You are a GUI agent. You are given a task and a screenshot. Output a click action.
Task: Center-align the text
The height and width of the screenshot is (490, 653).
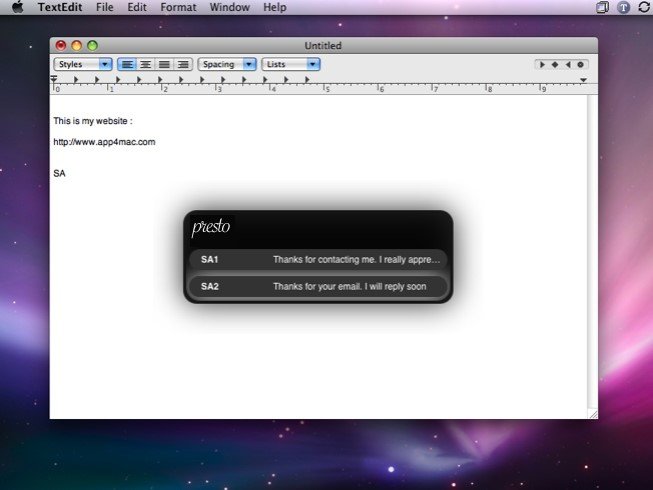[145, 64]
